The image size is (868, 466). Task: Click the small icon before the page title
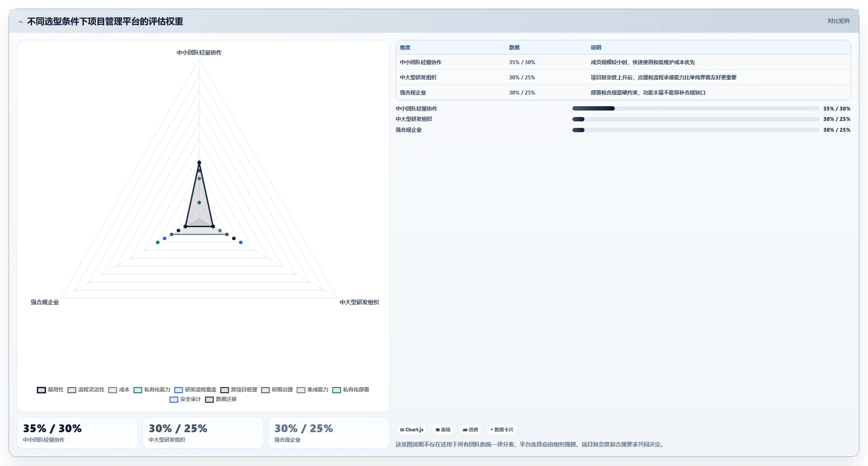click(20, 22)
